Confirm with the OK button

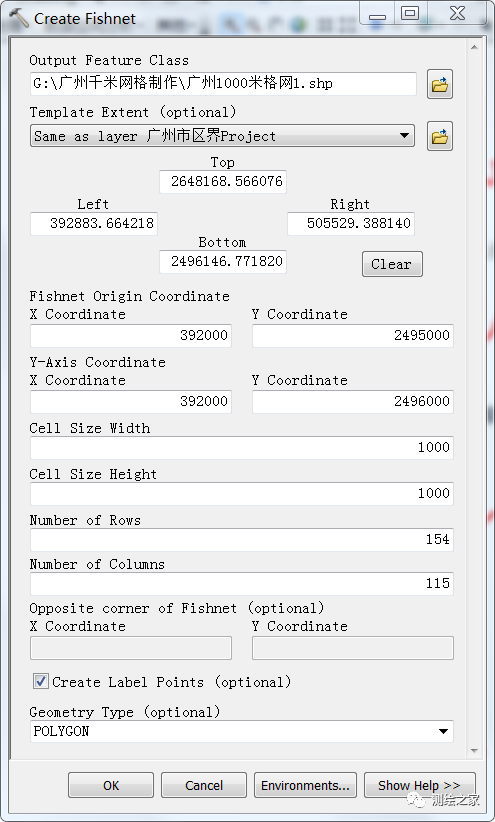tap(111, 785)
